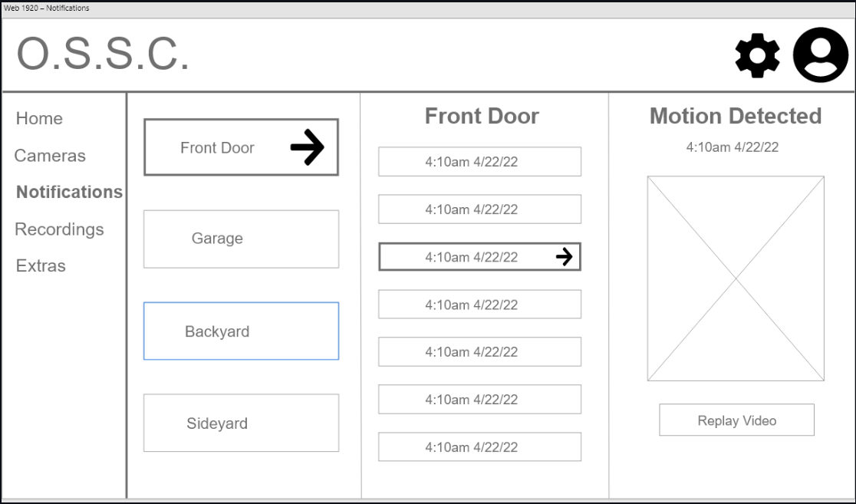Click the motion detection video placeholder
Screen dimensions: 856x504
[736, 278]
